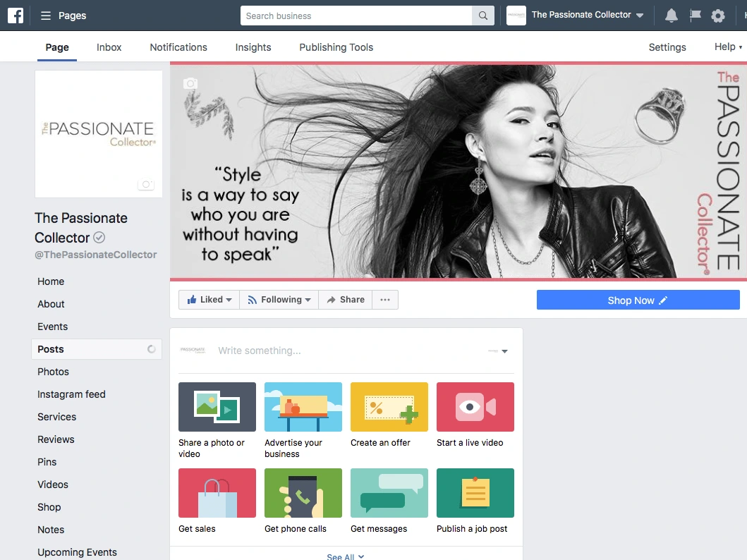This screenshot has width=747, height=560.
Task: Click the page avatar in the composer
Action: (x=193, y=350)
